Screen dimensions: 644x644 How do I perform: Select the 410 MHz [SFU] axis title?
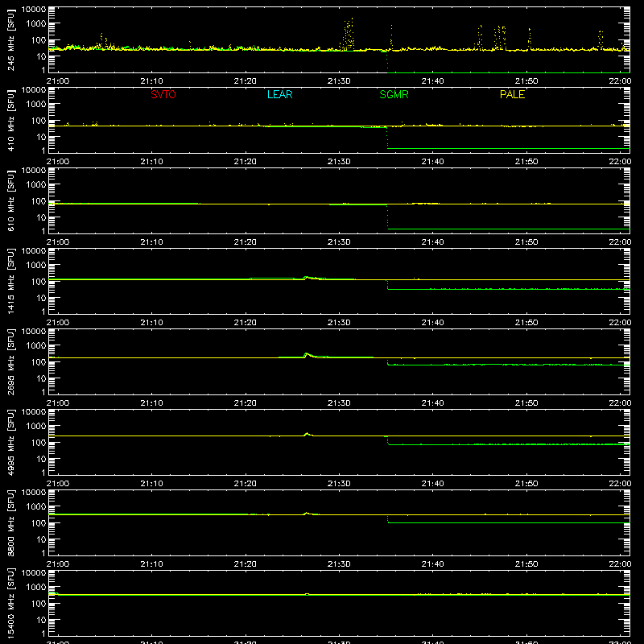coord(10,120)
